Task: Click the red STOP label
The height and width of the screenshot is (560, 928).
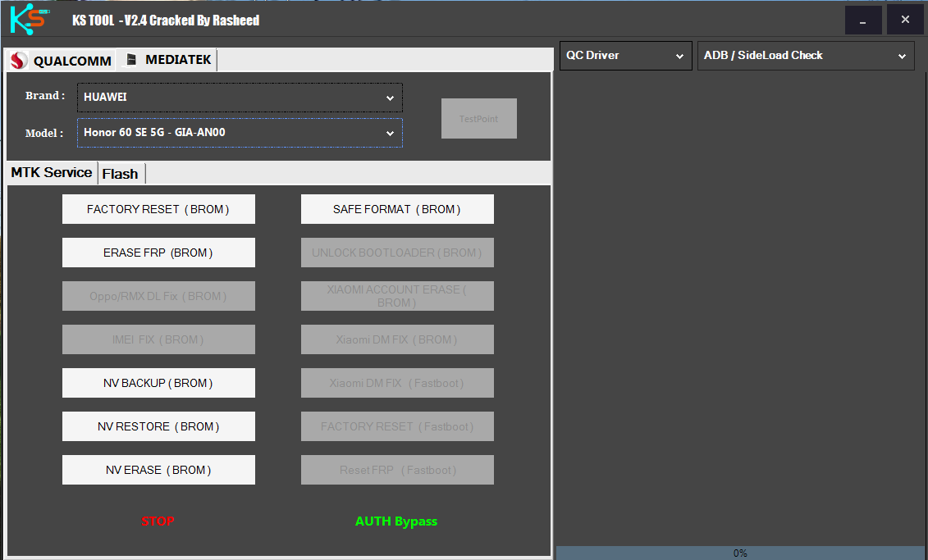Action: pyautogui.click(x=158, y=521)
